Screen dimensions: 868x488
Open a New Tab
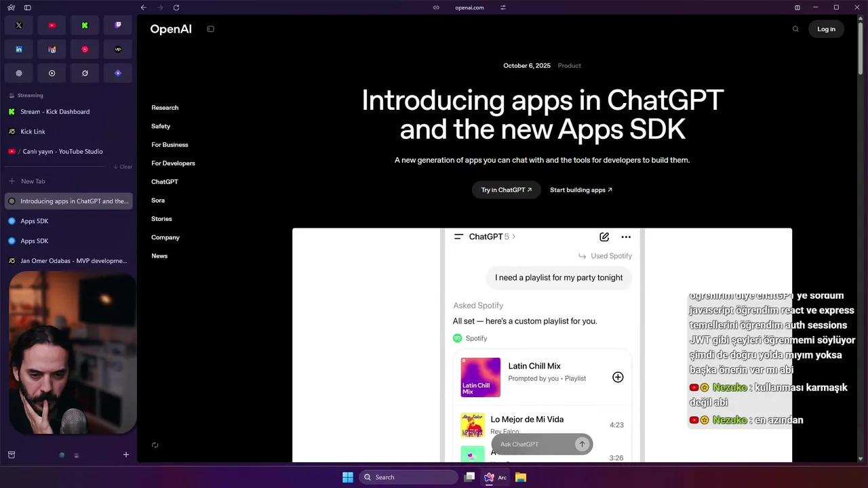[69, 181]
